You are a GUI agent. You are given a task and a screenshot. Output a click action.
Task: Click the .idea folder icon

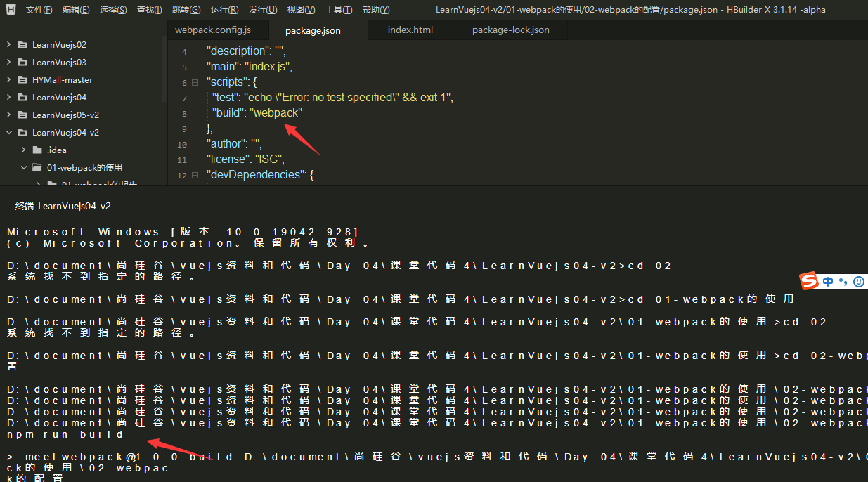[x=37, y=150]
